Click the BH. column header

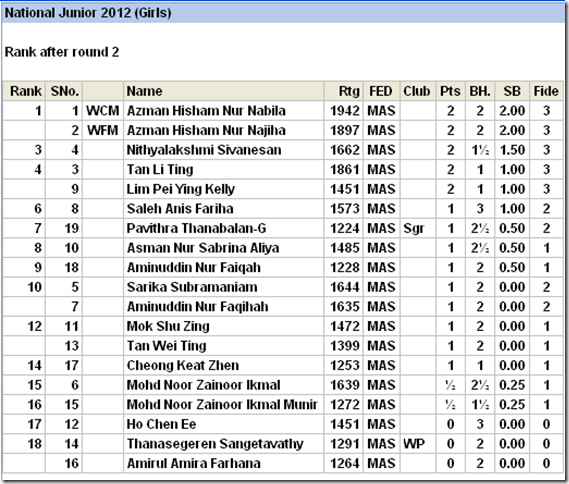coord(480,91)
